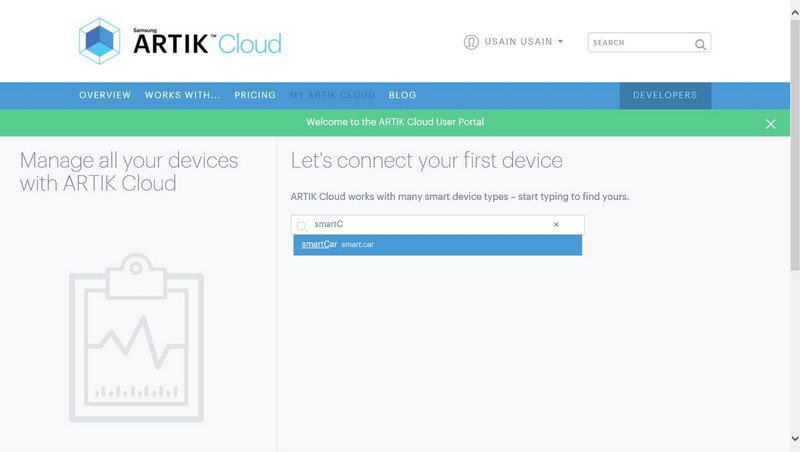This screenshot has width=800, height=452.
Task: Clear the device search with the x icon
Action: [556, 224]
